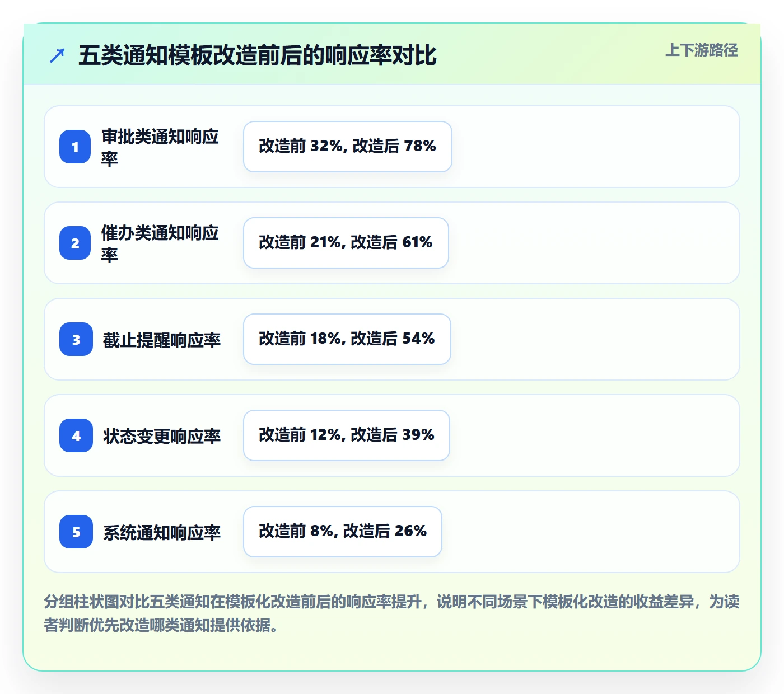Select number badge 2 for 催办类通知响应率

point(75,243)
